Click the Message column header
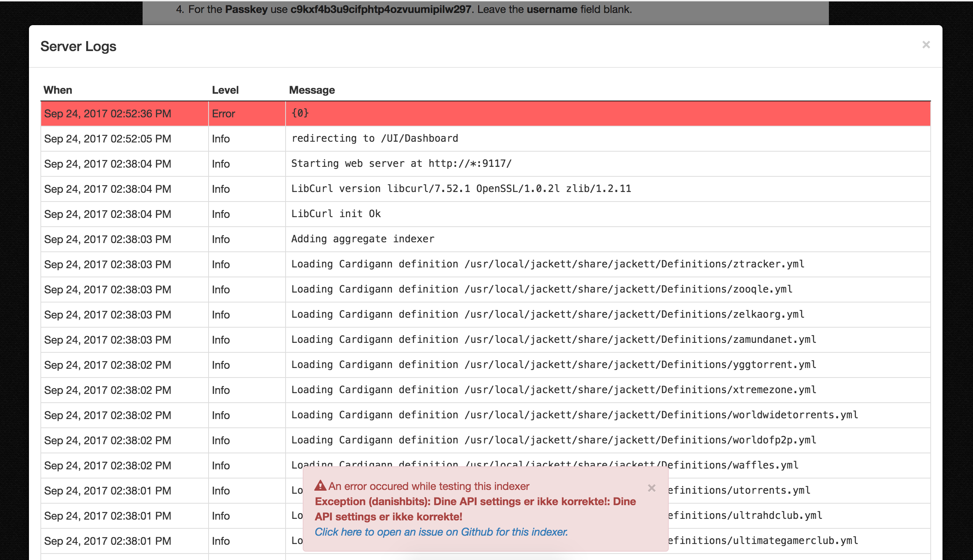 pyautogui.click(x=311, y=90)
